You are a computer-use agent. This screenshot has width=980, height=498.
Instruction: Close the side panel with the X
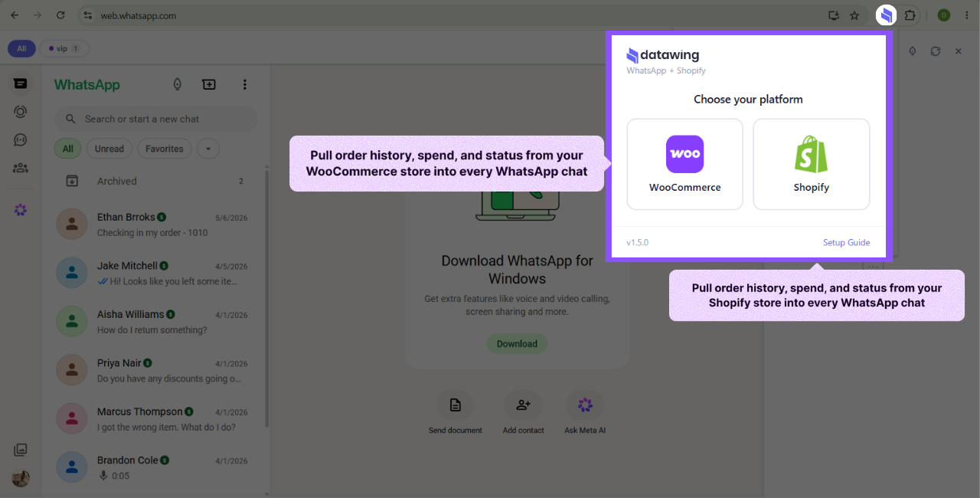pos(958,51)
